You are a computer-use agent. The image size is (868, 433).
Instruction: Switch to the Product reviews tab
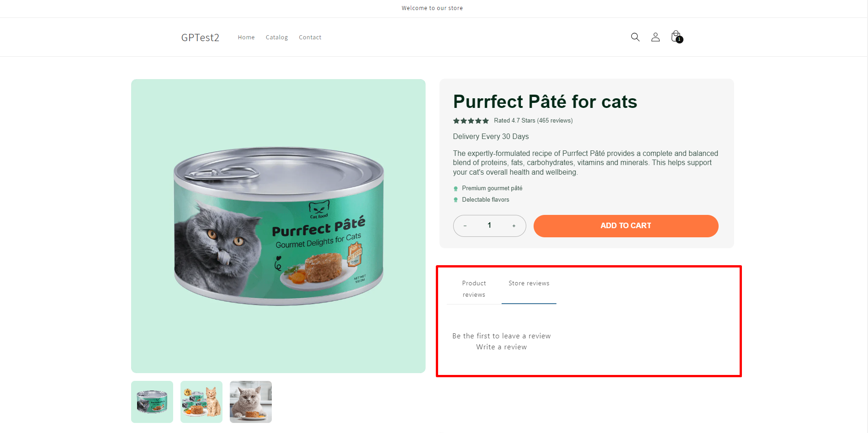(x=474, y=289)
